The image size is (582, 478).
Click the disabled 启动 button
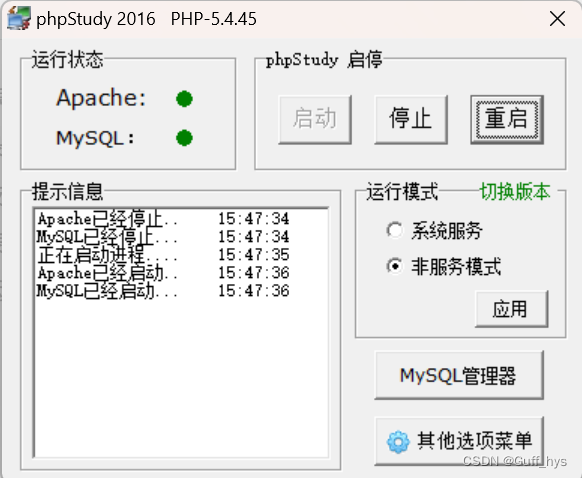point(315,119)
